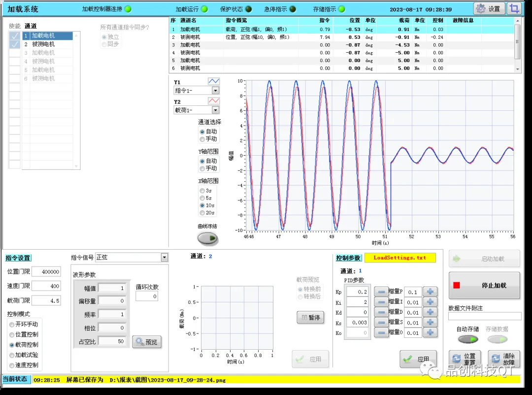The height and width of the screenshot is (395, 532).
Task: Click the 加载控制器连接 green indicator LED
Action: 128,9
